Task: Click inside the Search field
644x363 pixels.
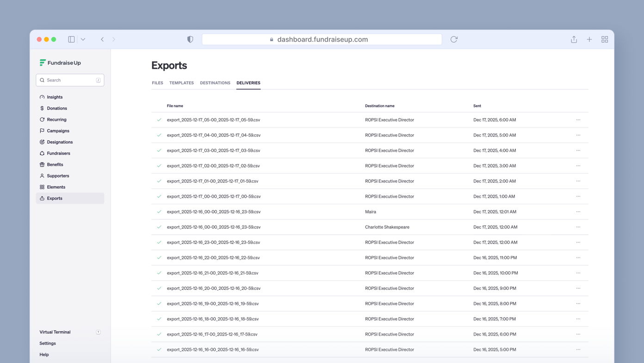Action: coord(69,80)
